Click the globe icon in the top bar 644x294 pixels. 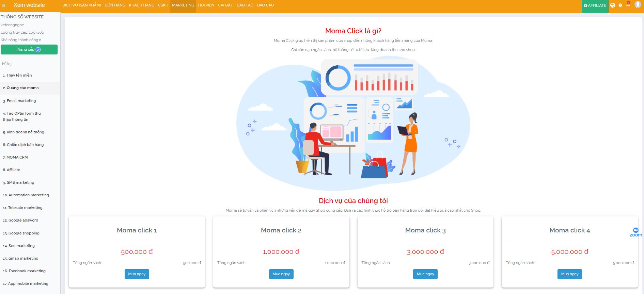(x=613, y=5)
